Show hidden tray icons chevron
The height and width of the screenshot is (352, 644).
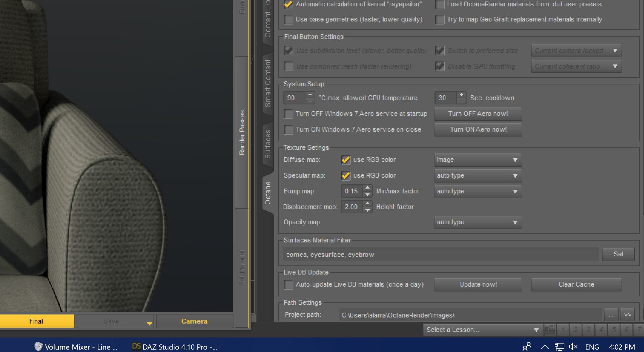[545, 347]
